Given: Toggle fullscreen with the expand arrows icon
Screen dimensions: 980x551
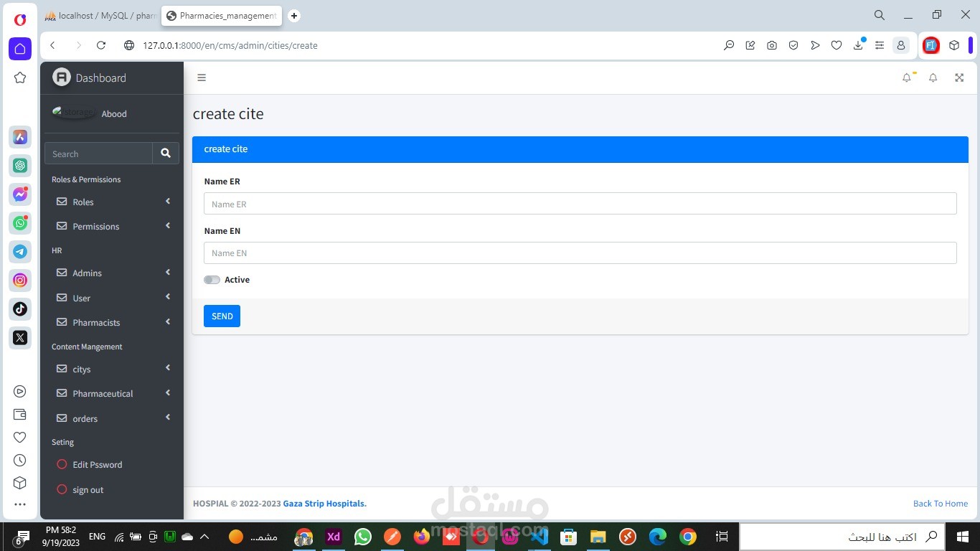Looking at the screenshot, I should click(959, 77).
